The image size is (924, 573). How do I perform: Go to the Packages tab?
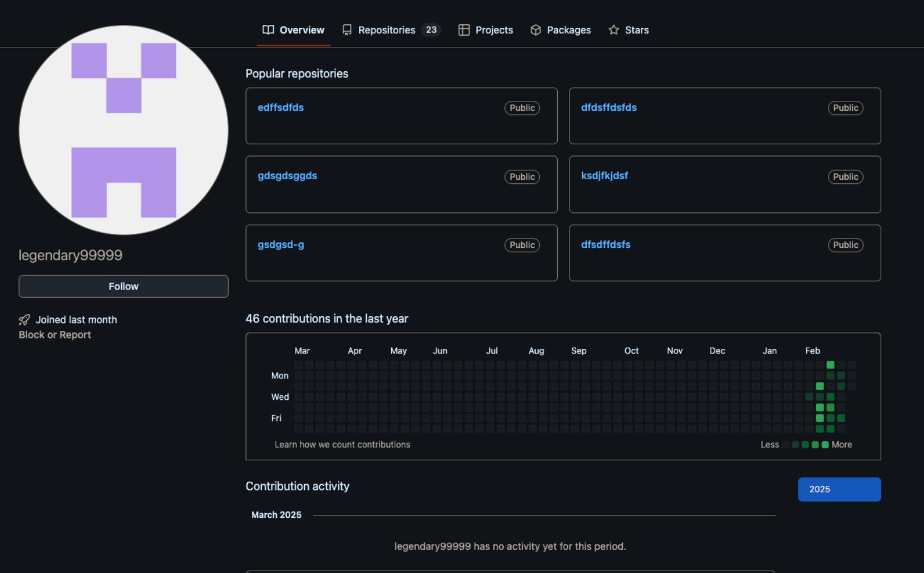560,30
